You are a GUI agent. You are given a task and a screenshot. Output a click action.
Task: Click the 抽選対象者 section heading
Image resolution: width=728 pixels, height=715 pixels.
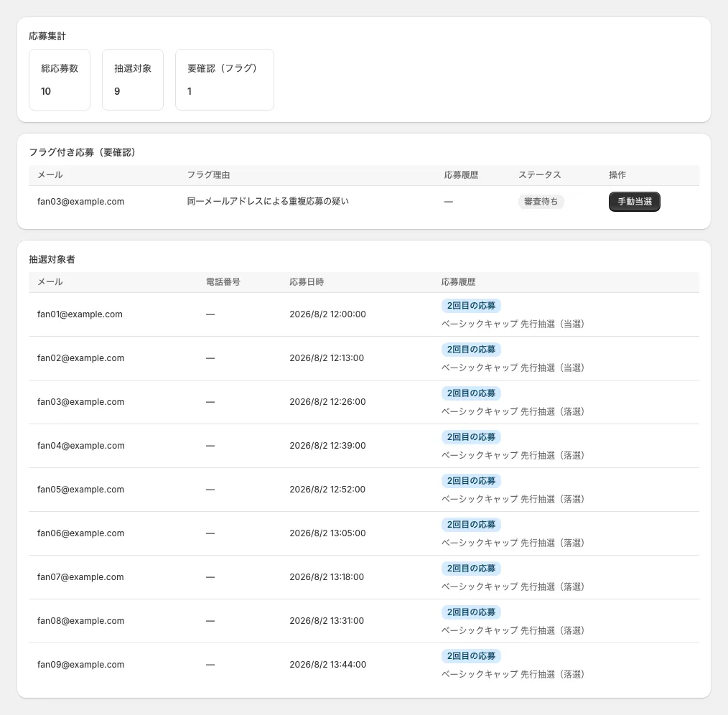pos(52,260)
